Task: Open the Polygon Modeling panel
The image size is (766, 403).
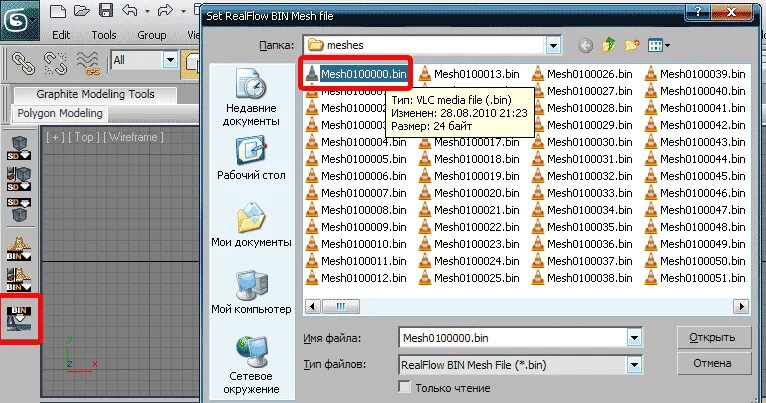Action: [60, 113]
